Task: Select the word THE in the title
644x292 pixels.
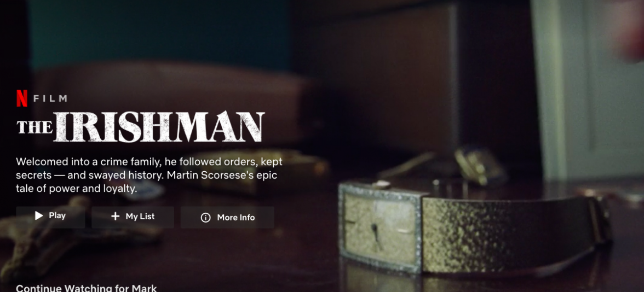Action: tap(34, 127)
